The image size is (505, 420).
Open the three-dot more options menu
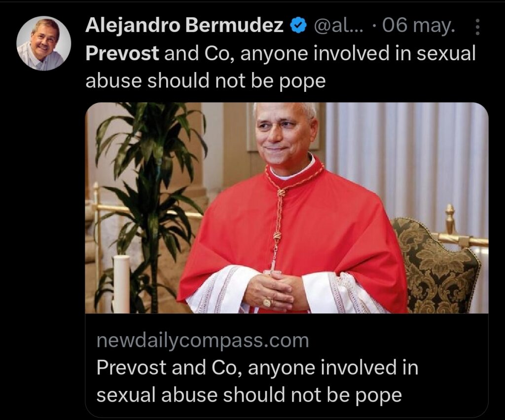477,27
